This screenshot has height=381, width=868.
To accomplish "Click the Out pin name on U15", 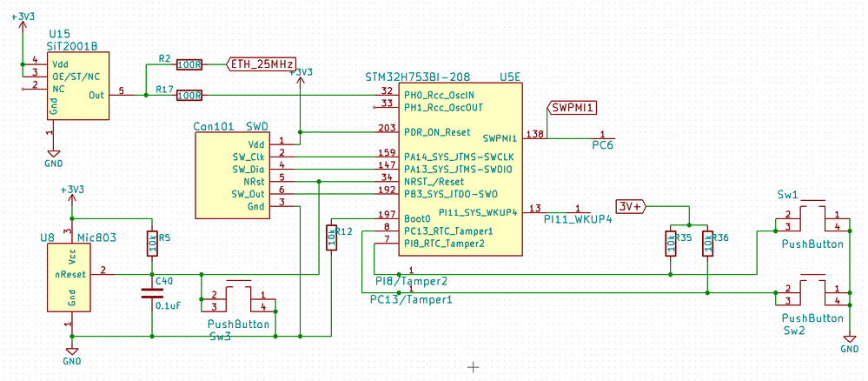I will tap(96, 96).
